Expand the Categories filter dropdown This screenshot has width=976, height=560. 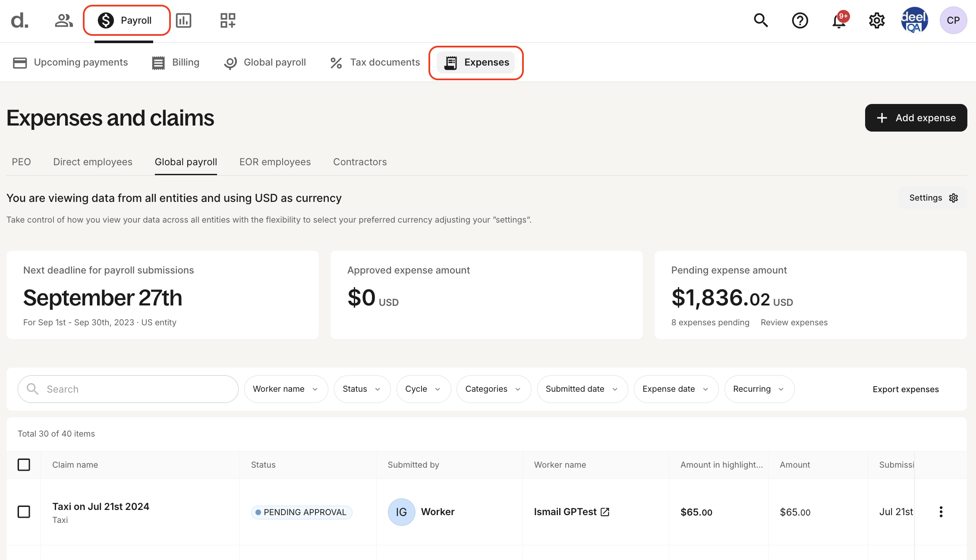[494, 389]
